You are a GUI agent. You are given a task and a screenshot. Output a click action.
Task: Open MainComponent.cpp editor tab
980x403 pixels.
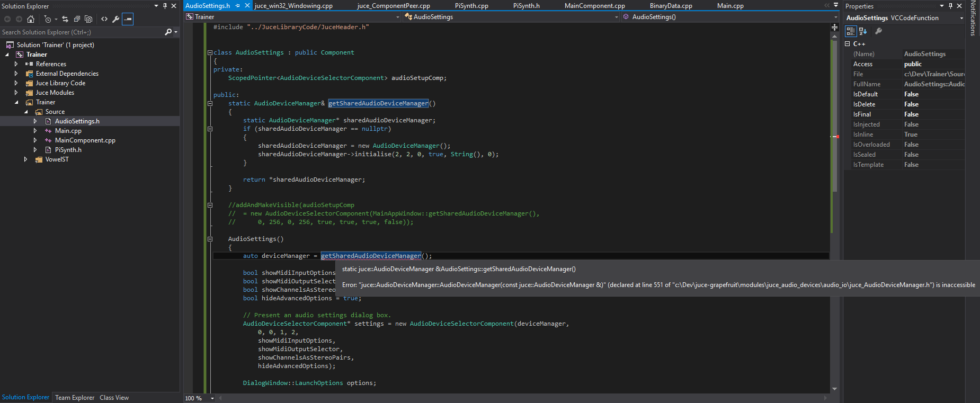[594, 6]
